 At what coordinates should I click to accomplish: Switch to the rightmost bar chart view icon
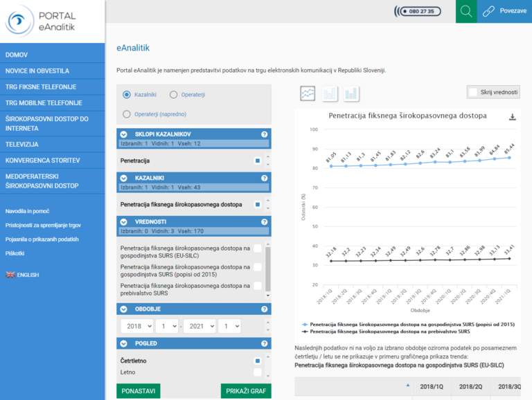point(351,93)
